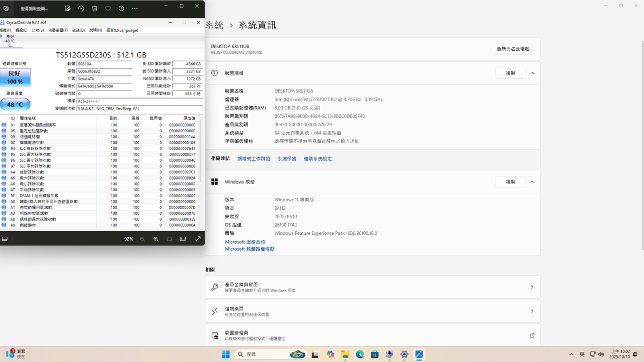Screen dimensions: 644x362
Task: Open the 功能(u) menu in CrystalDiskInfo
Action: coord(38,30)
